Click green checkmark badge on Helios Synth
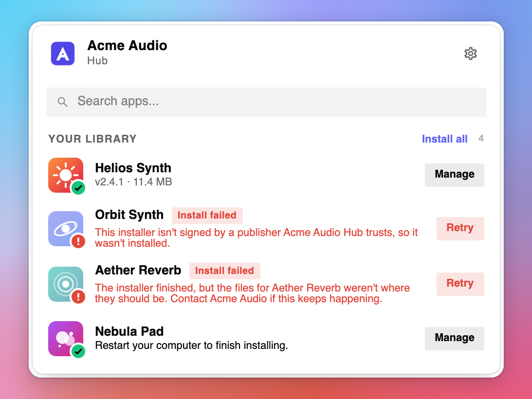532x399 pixels. coord(78,188)
